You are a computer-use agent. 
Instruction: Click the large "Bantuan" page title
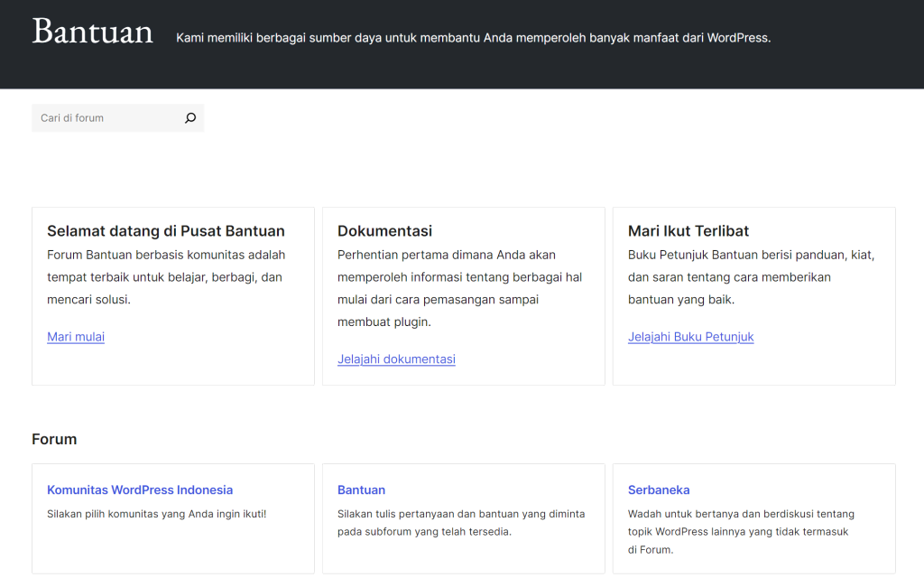[93, 32]
